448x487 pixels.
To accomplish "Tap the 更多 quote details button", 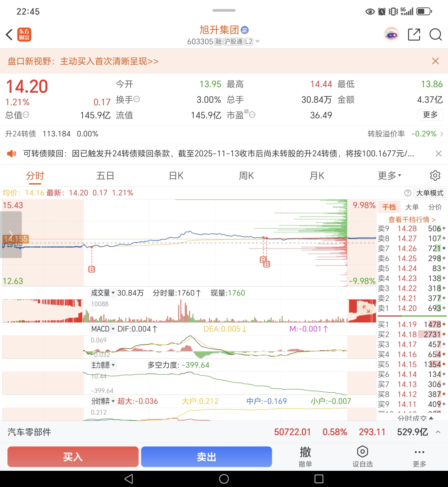I will pos(430,115).
